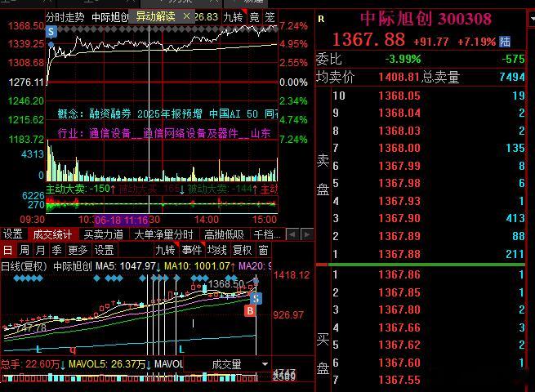
Task: Open the 千档 tab
Action: click(267, 234)
